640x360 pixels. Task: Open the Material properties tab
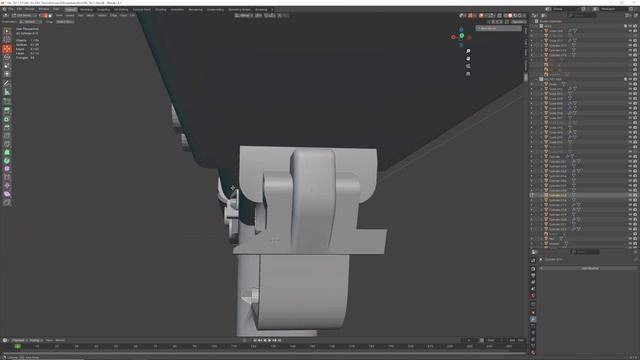coord(533,352)
